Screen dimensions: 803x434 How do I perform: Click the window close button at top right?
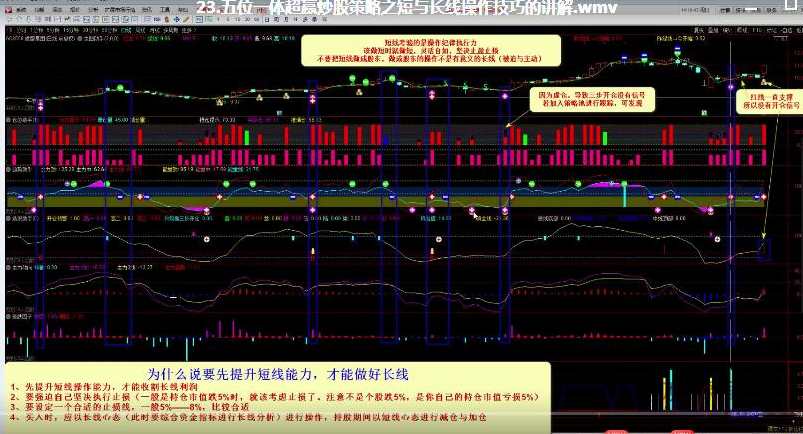(796, 5)
